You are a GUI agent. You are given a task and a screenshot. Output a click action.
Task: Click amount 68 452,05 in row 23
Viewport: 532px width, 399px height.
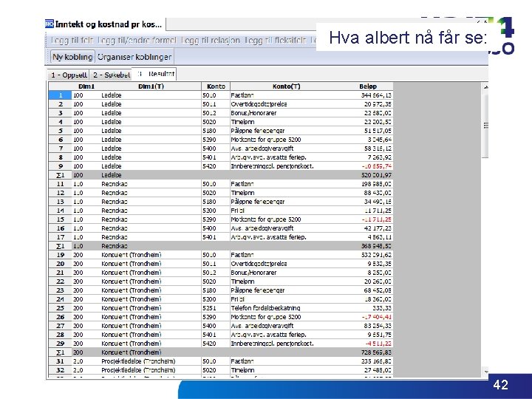pyautogui.click(x=378, y=290)
